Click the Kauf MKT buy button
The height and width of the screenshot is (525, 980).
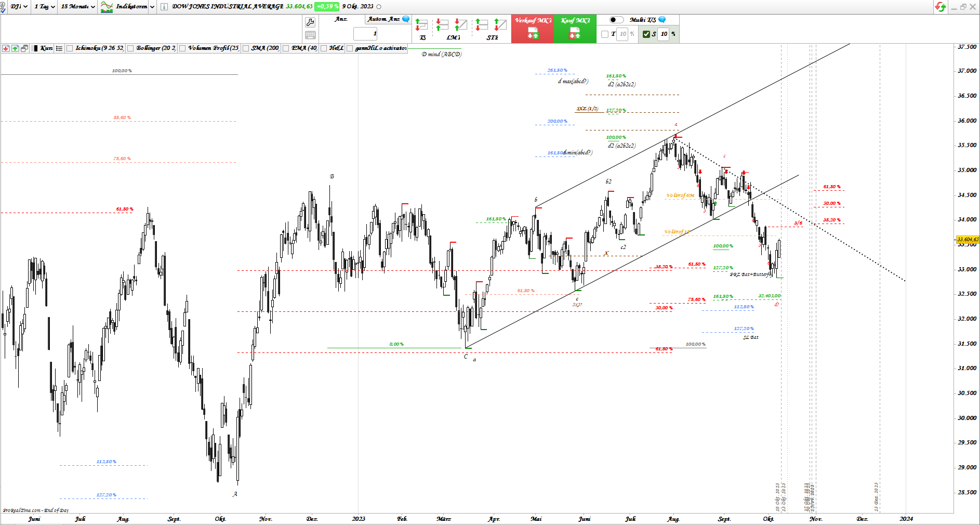(x=575, y=29)
